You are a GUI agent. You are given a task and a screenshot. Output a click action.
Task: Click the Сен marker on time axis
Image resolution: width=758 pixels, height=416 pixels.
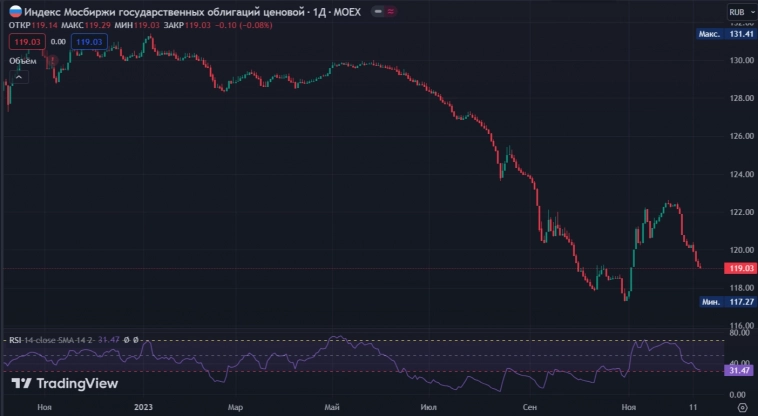pos(529,408)
